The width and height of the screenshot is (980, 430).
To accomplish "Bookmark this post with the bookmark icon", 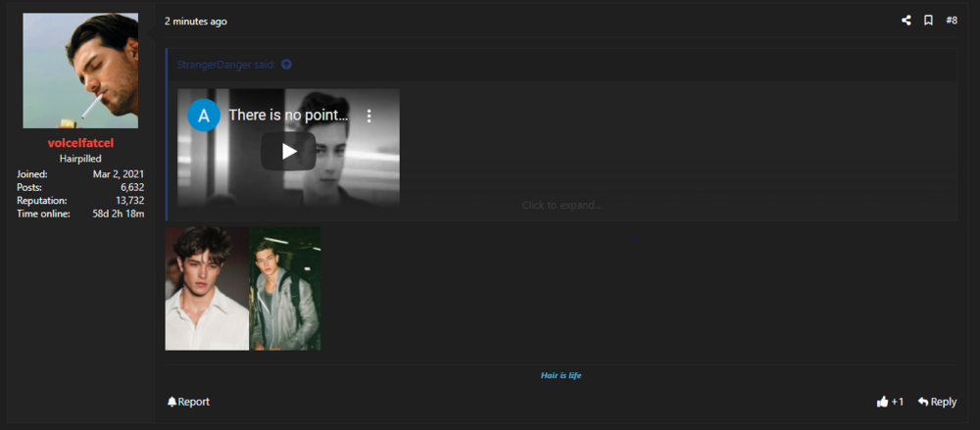I will pos(928,21).
